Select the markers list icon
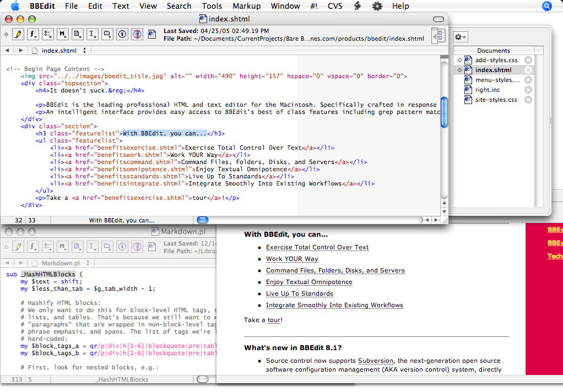The height and width of the screenshot is (392, 563). (47, 35)
